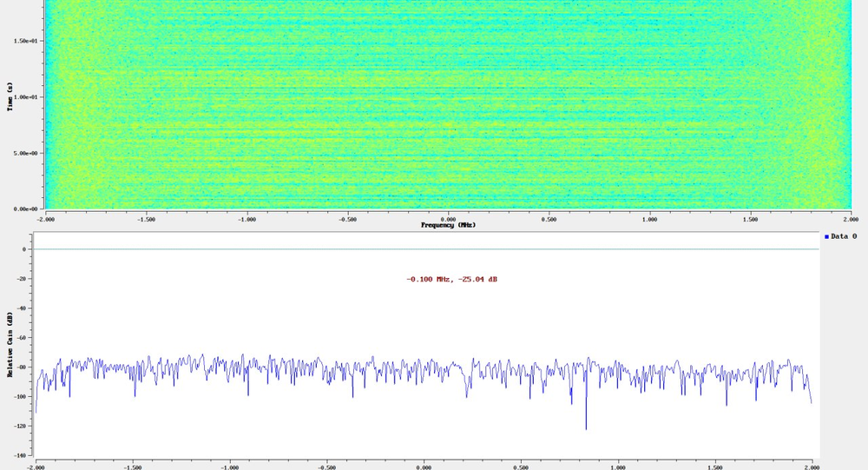Select the Time (s) axis title
The height and width of the screenshot is (470, 868).
tap(10, 97)
